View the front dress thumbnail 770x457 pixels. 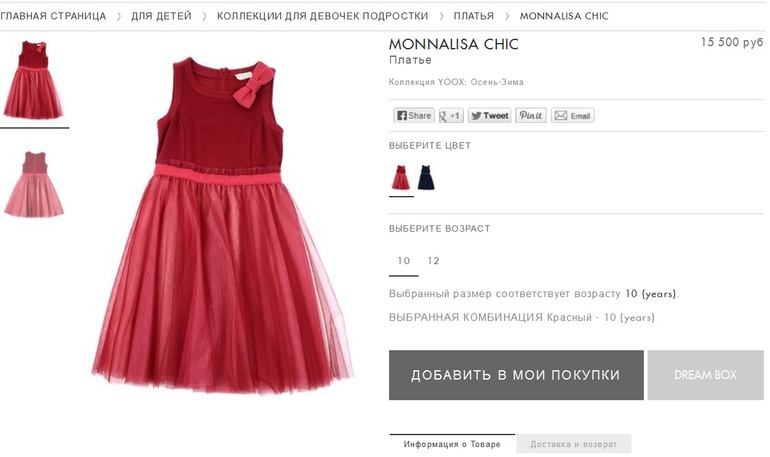[x=33, y=80]
